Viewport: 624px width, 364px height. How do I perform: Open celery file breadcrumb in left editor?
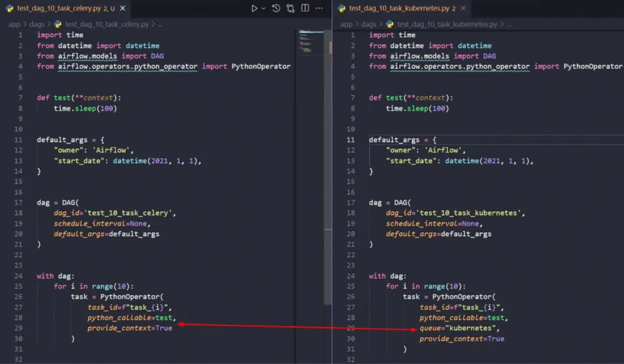pos(107,24)
